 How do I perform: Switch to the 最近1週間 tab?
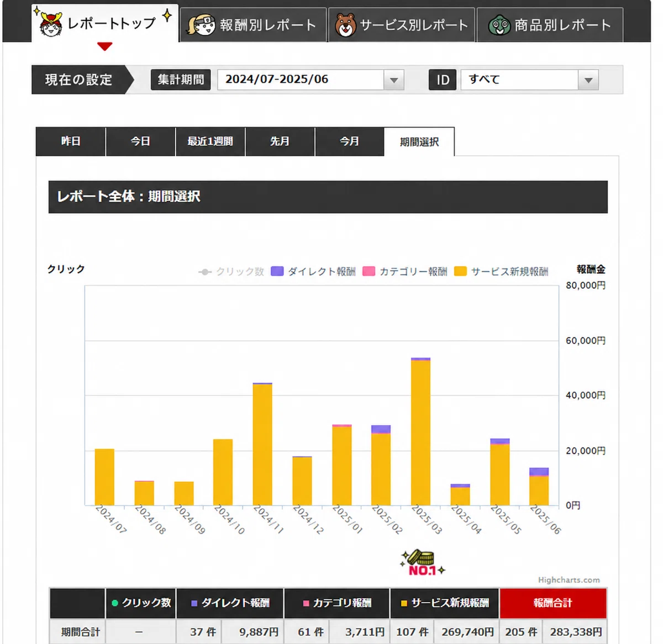[210, 141]
